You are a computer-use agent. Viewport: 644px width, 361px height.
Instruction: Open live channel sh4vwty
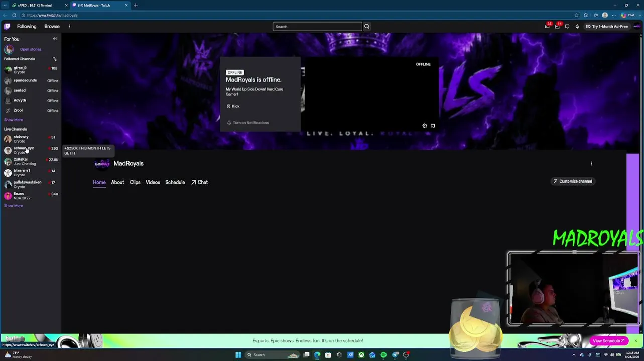[31, 139]
